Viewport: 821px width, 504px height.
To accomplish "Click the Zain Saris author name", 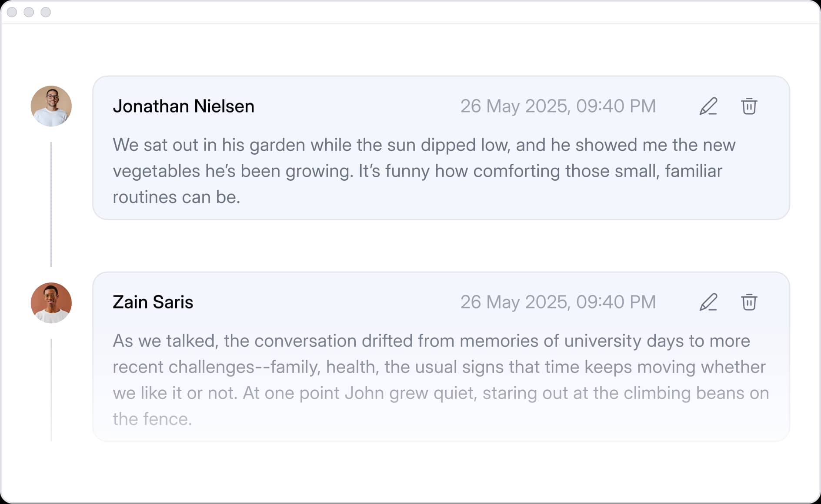I will (153, 302).
